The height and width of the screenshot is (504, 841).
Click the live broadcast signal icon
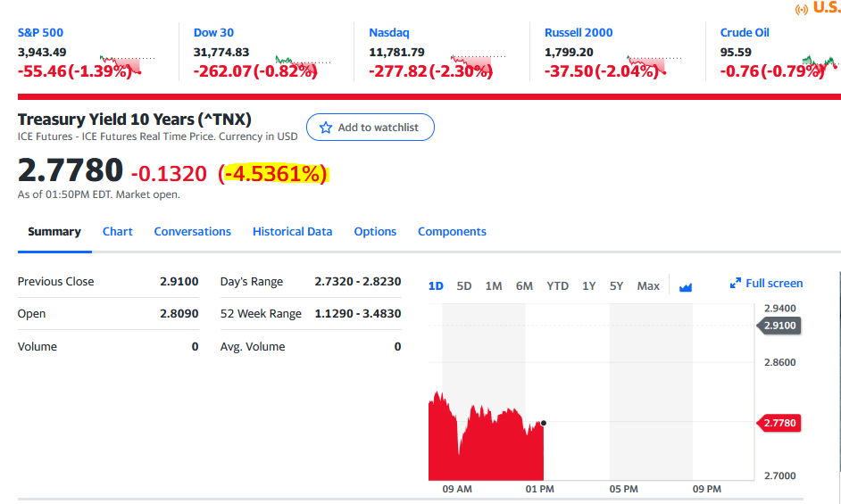click(x=802, y=10)
